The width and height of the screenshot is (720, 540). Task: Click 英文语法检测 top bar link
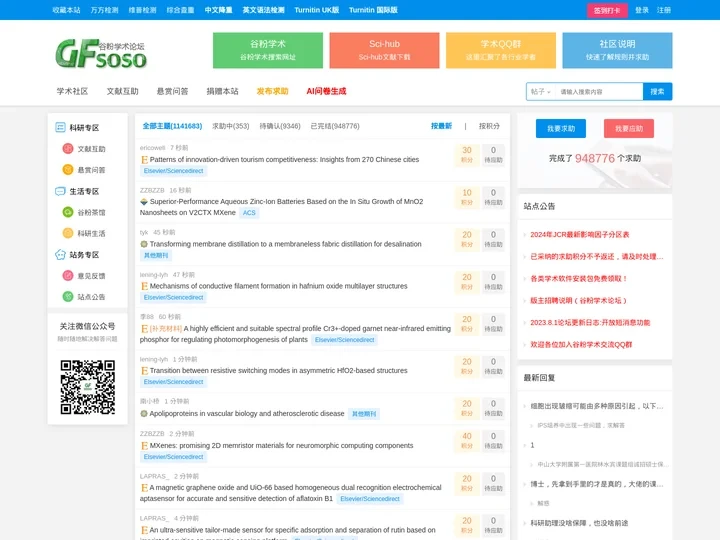coord(264,10)
